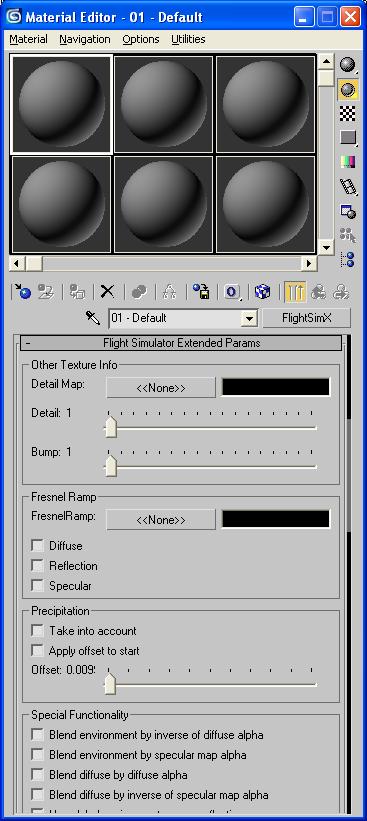Check Blend diffuse by inverse of specular map alpha
367x821 pixels.
[38, 794]
